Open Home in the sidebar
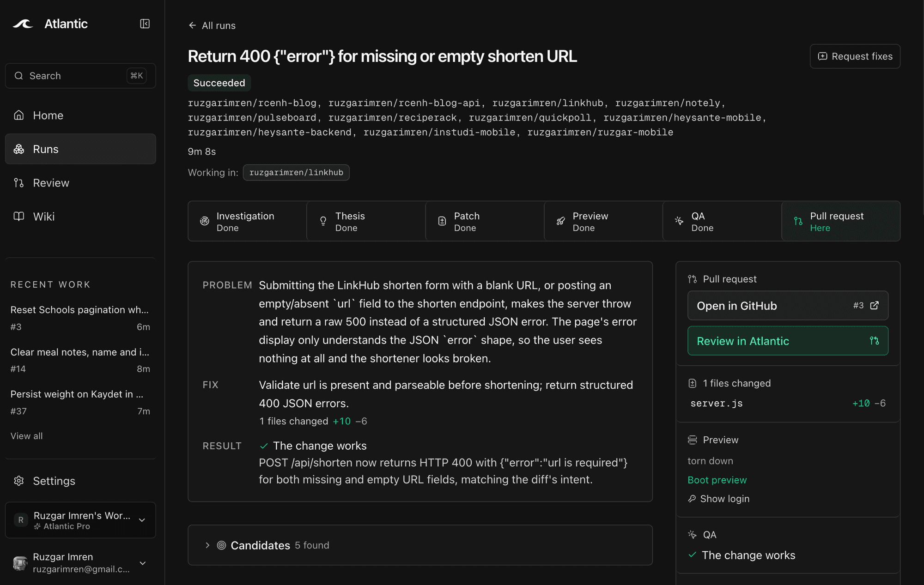 tap(80, 115)
